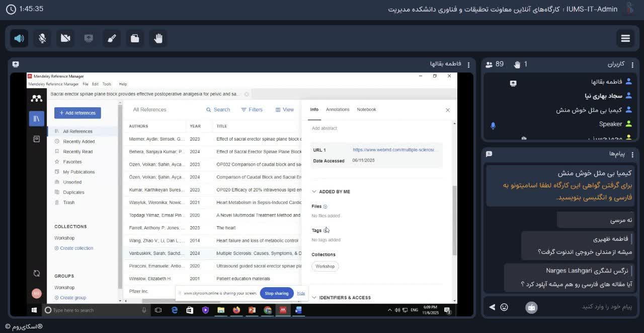Open the Tools menu in Mendeley
Viewport: 644px width, 333px height.
point(107,84)
